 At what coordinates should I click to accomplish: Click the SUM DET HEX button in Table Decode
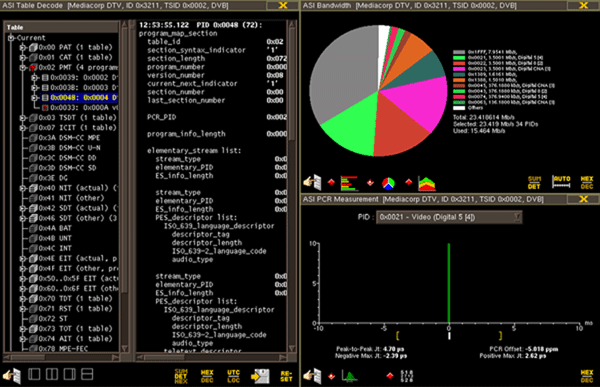pos(181,376)
